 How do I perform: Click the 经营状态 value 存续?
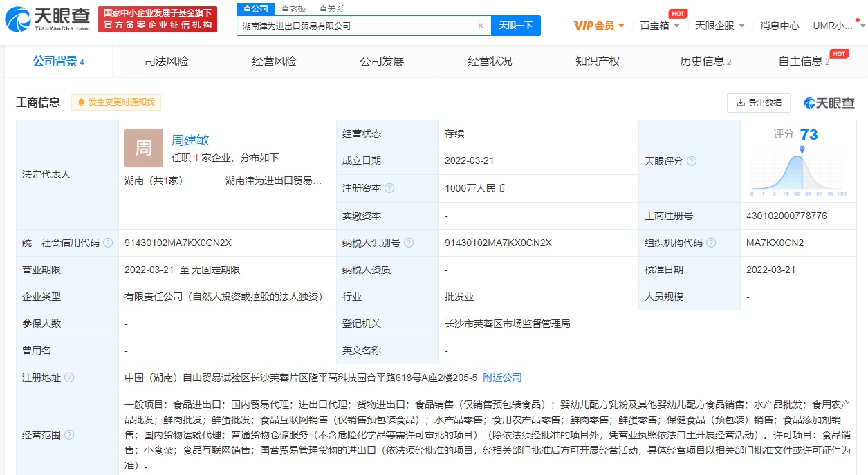454,133
